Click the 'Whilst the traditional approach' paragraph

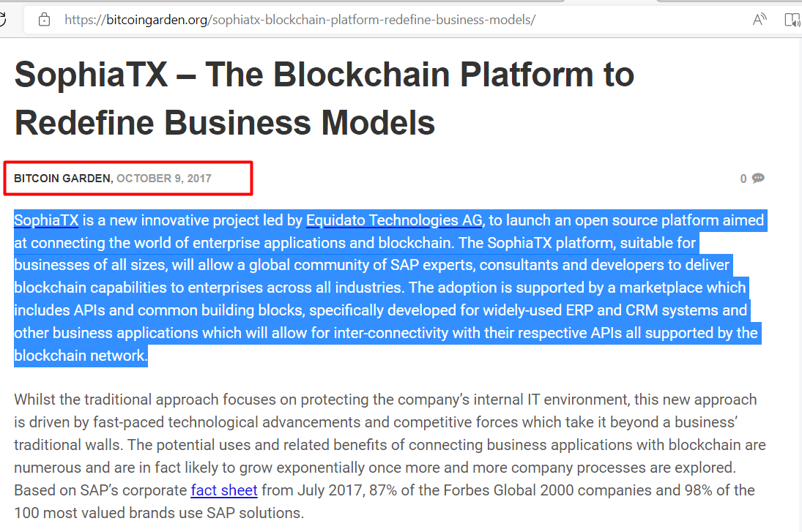(x=390, y=456)
